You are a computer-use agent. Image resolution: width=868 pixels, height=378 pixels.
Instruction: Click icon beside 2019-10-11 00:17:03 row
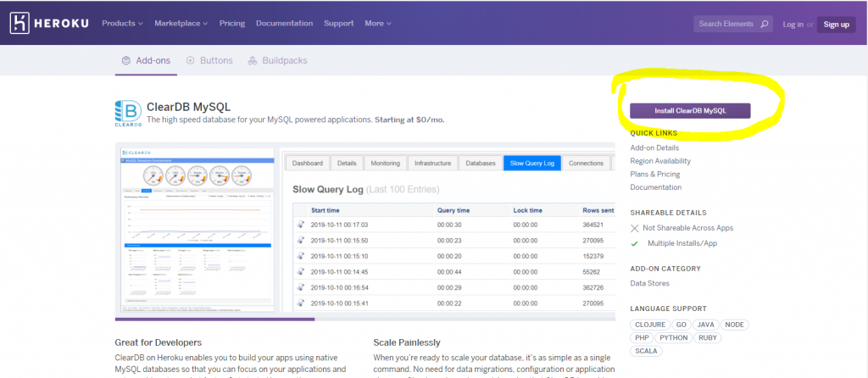301,225
